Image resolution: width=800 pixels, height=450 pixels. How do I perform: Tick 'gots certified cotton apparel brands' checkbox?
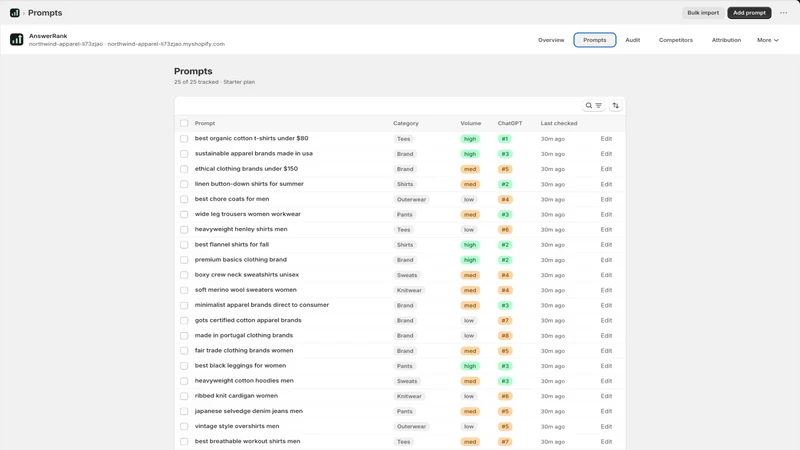[x=184, y=320]
